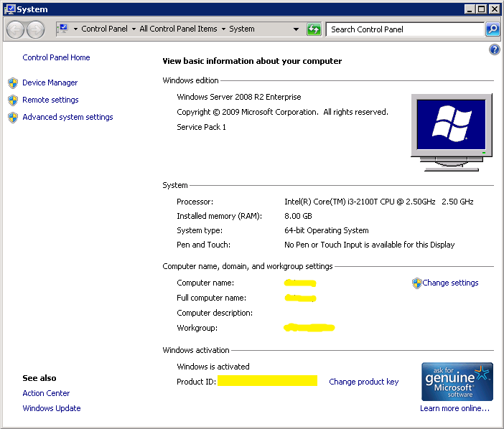This screenshot has width=504, height=429.
Task: Close the System window
Action: tap(494, 9)
